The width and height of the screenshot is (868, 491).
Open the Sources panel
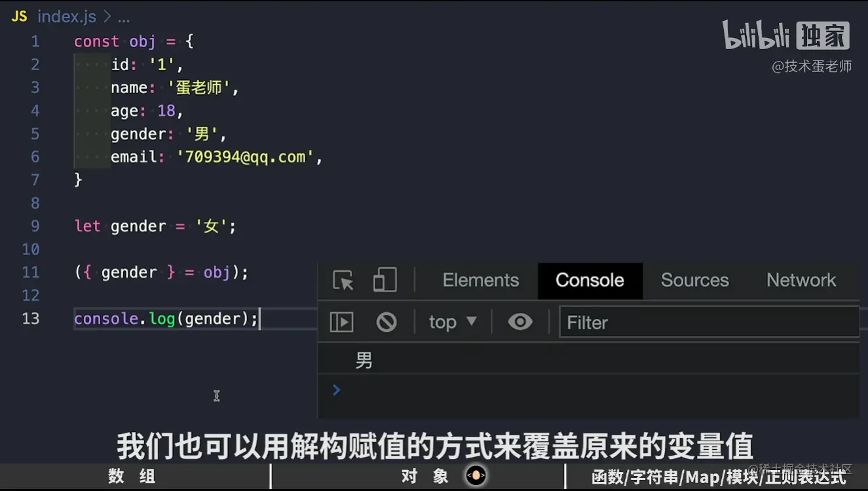(x=694, y=280)
